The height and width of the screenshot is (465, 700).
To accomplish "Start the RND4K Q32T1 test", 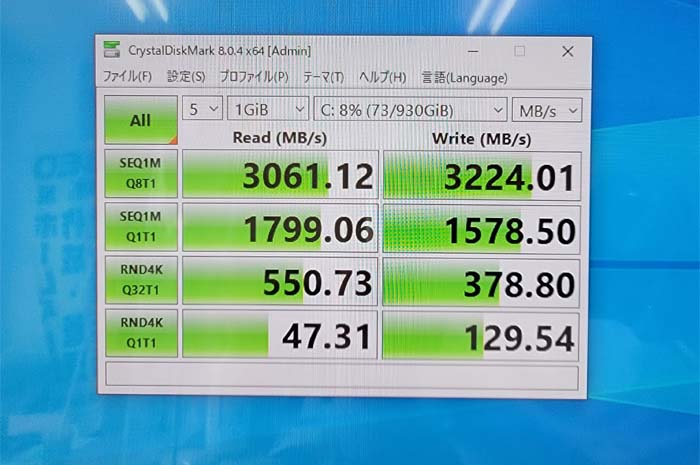I will point(141,280).
